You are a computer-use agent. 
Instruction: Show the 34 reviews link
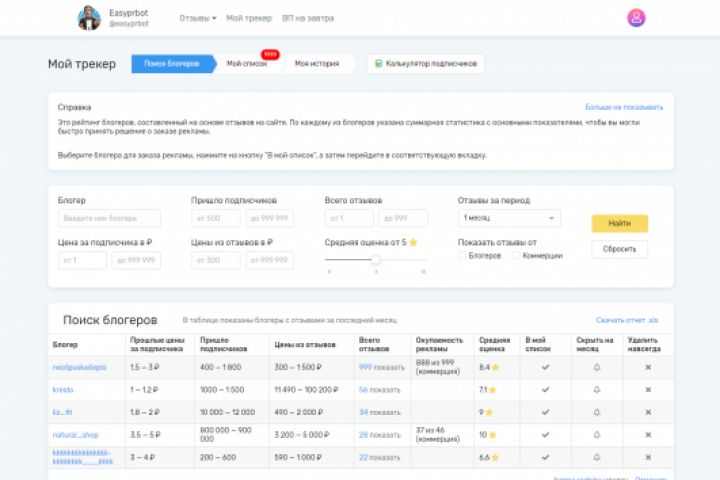[379, 412]
